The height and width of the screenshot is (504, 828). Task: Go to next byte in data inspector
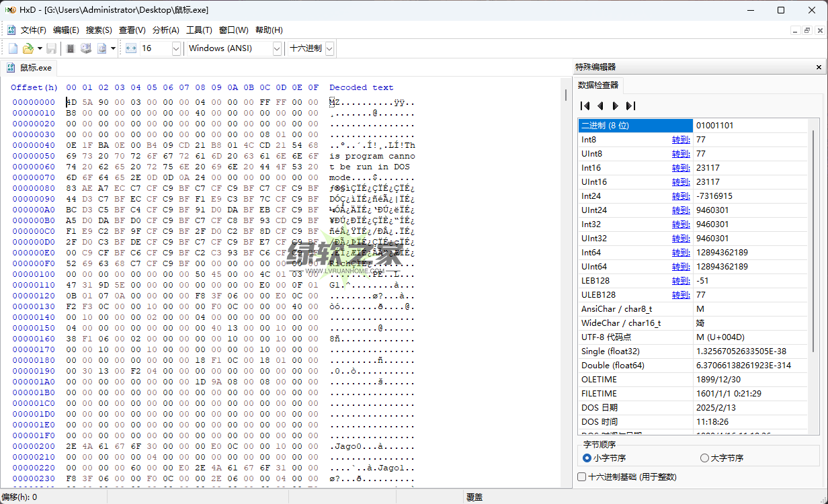pyautogui.click(x=615, y=106)
